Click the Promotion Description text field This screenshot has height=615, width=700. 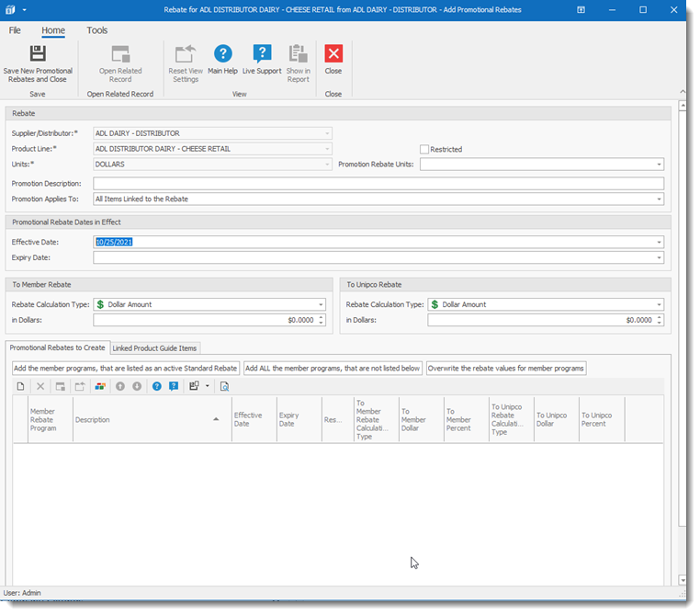pyautogui.click(x=378, y=183)
